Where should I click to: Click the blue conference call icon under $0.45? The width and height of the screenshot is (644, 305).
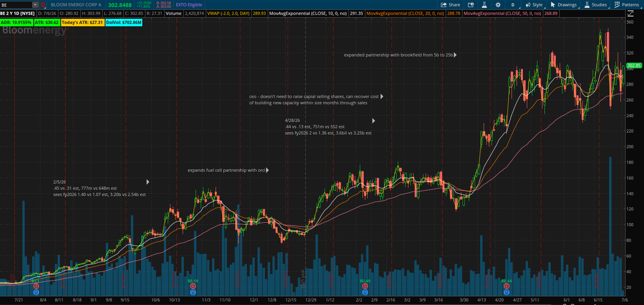coord(364,293)
